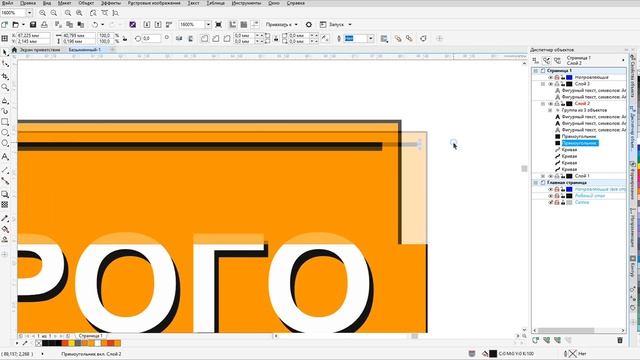The image size is (640, 360).
Task: Click the Zoom Out magnifier icon
Action: (x=53, y=13)
